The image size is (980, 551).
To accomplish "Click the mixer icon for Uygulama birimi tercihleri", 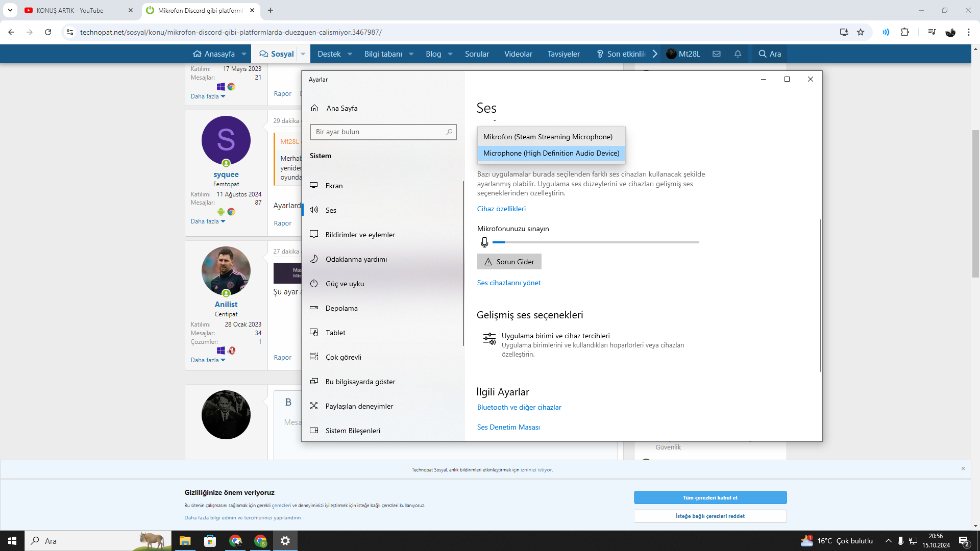I will 489,339.
